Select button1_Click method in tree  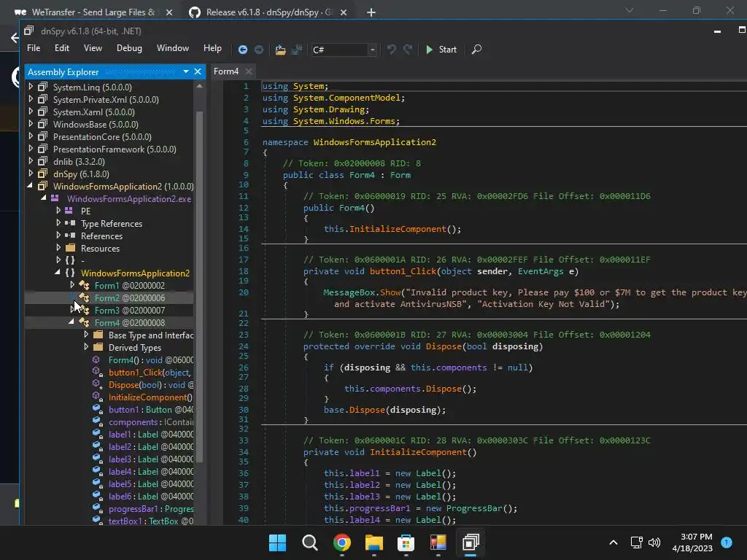(x=149, y=373)
